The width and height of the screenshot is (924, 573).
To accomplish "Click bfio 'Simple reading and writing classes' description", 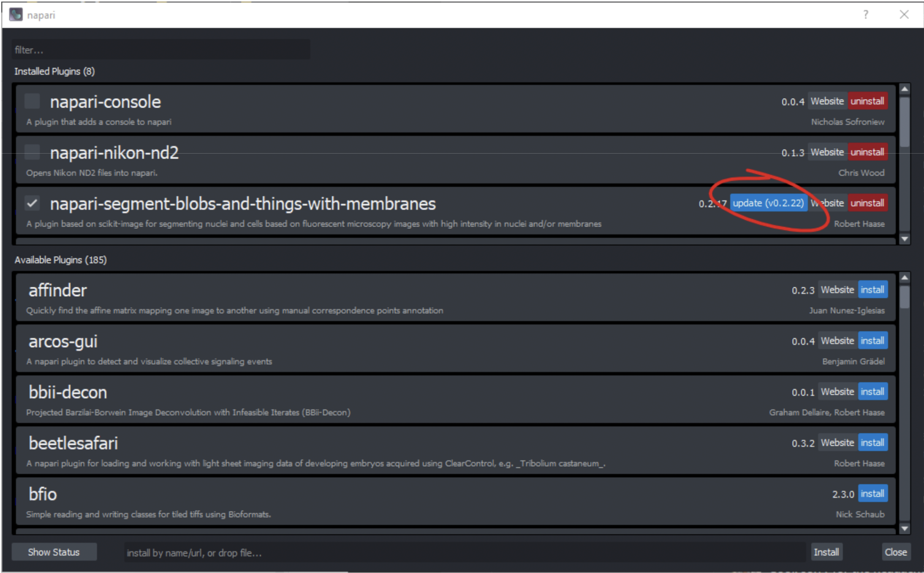I will pyautogui.click(x=148, y=514).
